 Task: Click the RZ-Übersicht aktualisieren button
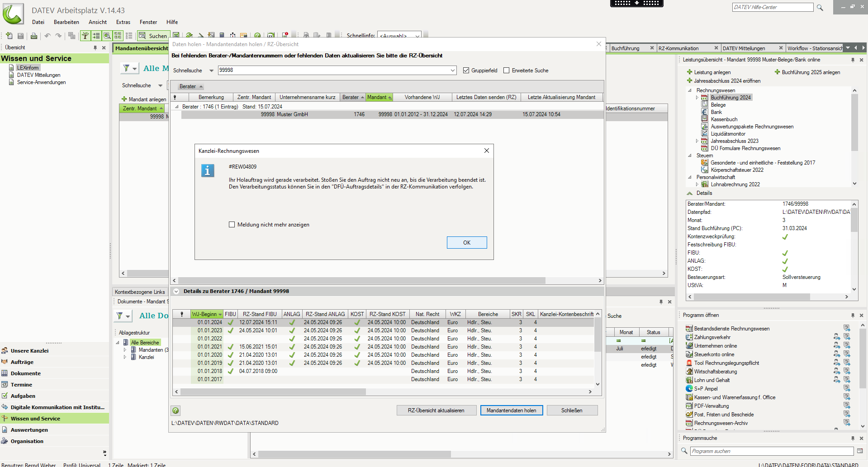point(436,410)
